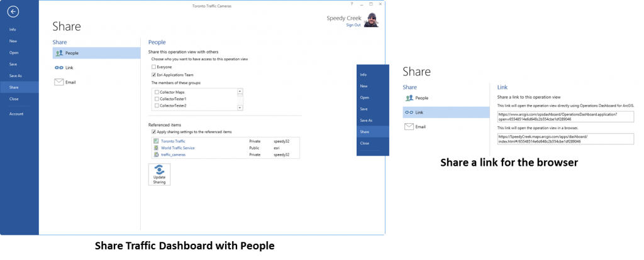The image size is (644, 260).
Task: Click the Link chain icon in left window
Action: click(x=58, y=68)
